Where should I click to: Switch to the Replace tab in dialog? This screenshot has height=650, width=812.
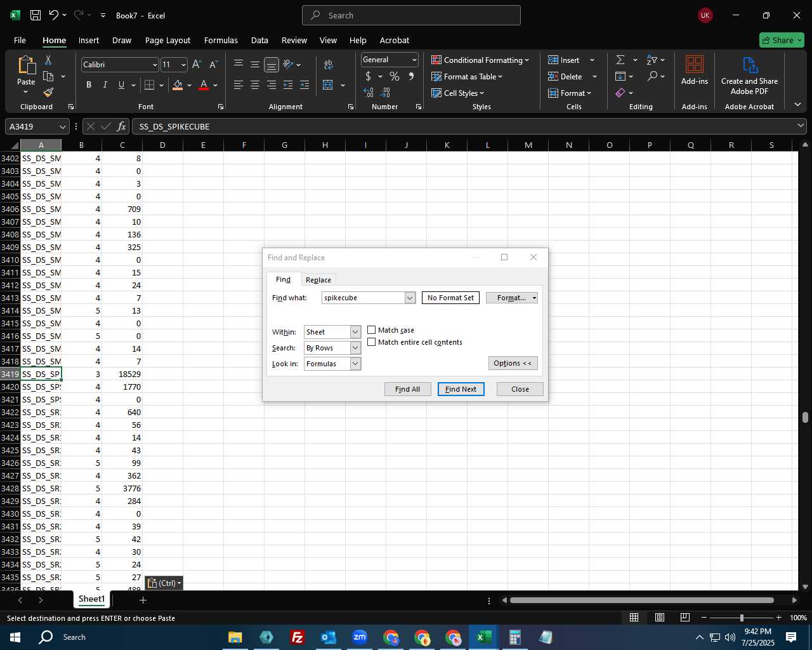[x=318, y=280]
